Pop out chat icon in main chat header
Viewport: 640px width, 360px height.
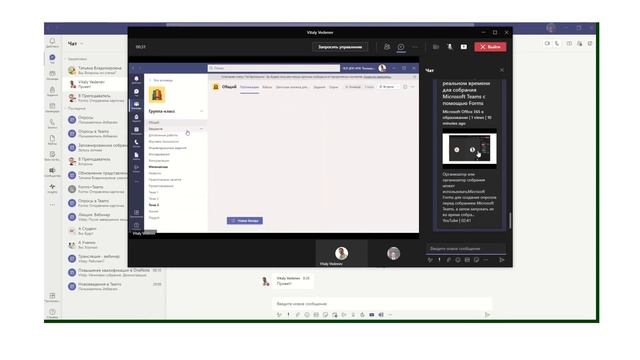[590, 43]
